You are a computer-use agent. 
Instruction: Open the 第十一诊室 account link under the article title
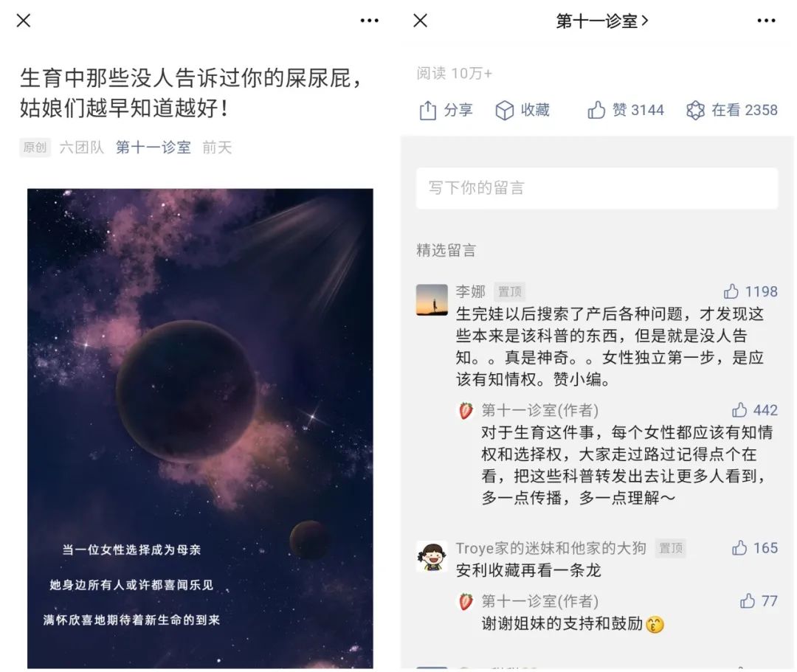point(153,148)
